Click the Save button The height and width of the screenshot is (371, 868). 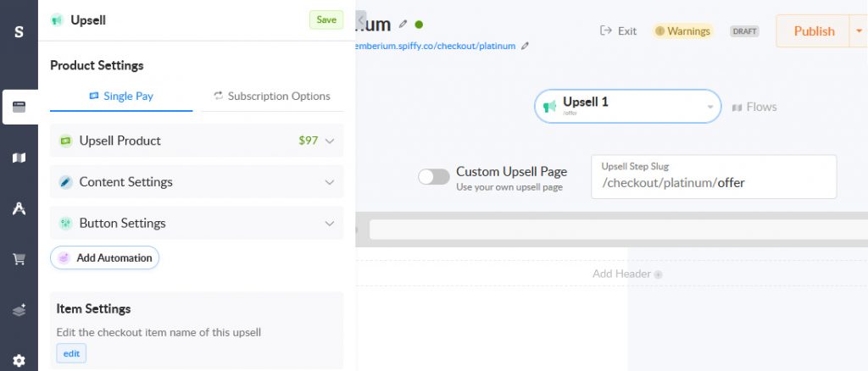[x=326, y=19]
